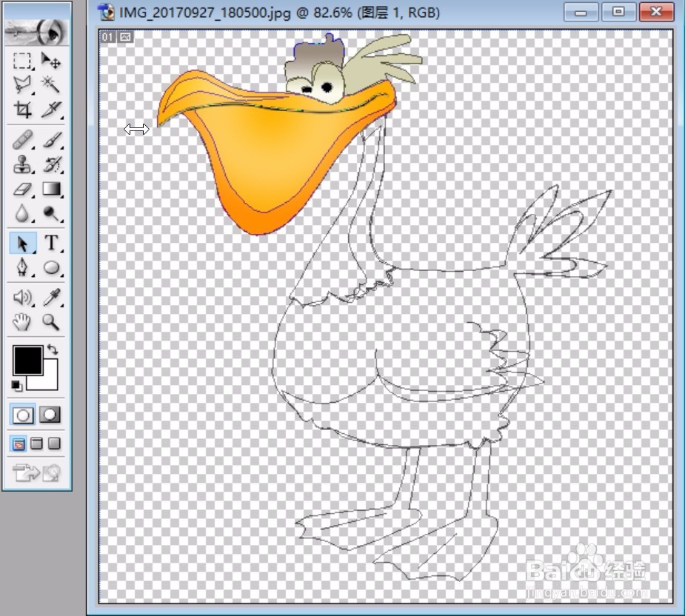Select the Zoom magnifier tool
Screen dimensions: 685x616
coord(50,322)
